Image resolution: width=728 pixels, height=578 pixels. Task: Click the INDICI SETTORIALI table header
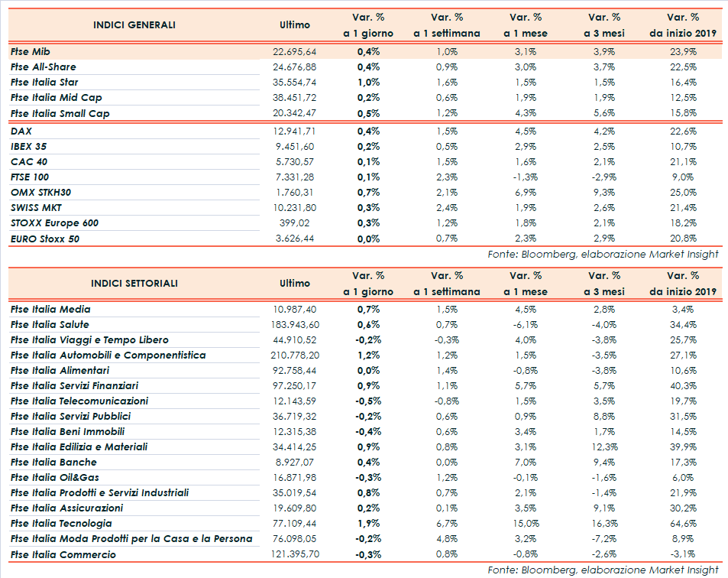pyautogui.click(x=134, y=283)
